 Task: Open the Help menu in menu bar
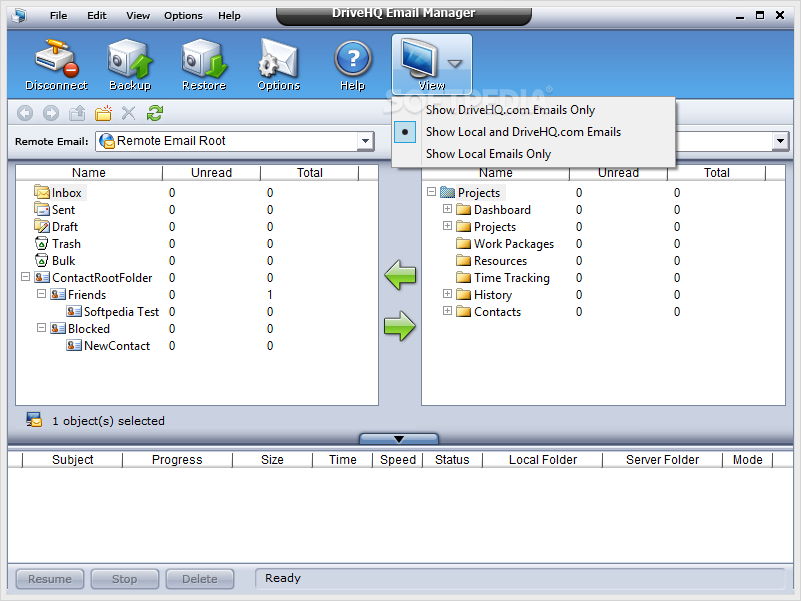tap(229, 16)
